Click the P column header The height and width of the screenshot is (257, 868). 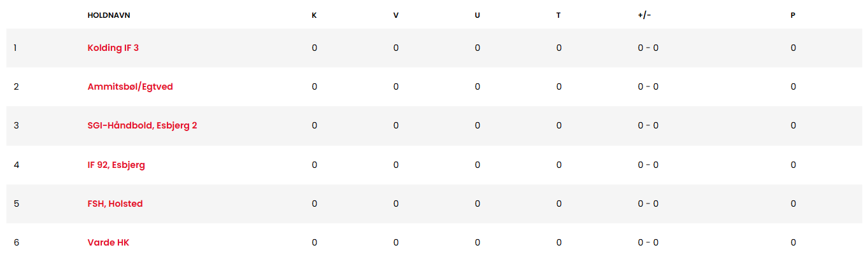pyautogui.click(x=793, y=15)
